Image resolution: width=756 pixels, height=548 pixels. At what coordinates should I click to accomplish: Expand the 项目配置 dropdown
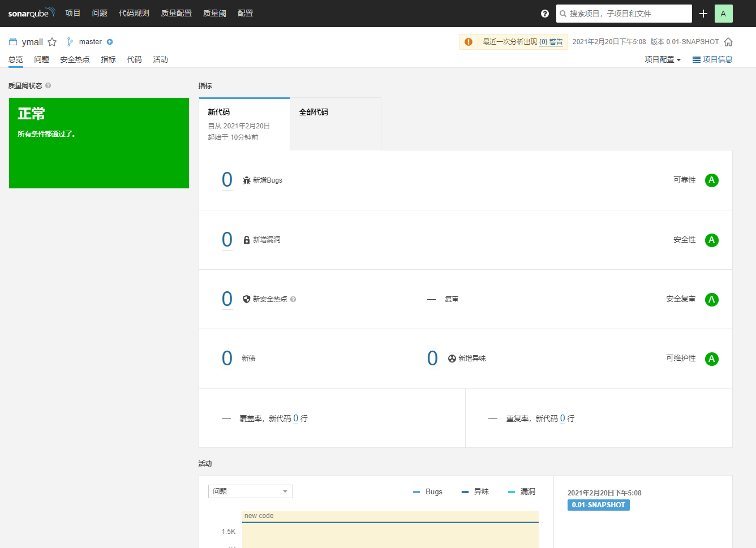(x=662, y=59)
